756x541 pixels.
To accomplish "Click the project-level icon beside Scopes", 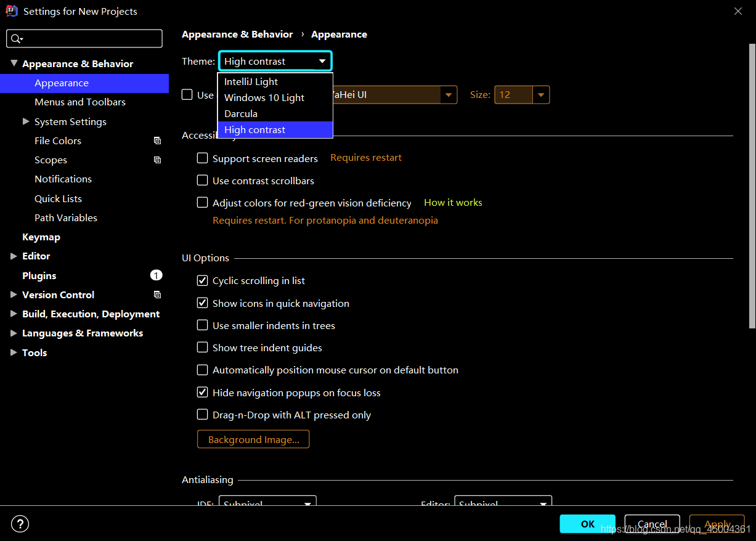I will pos(157,160).
